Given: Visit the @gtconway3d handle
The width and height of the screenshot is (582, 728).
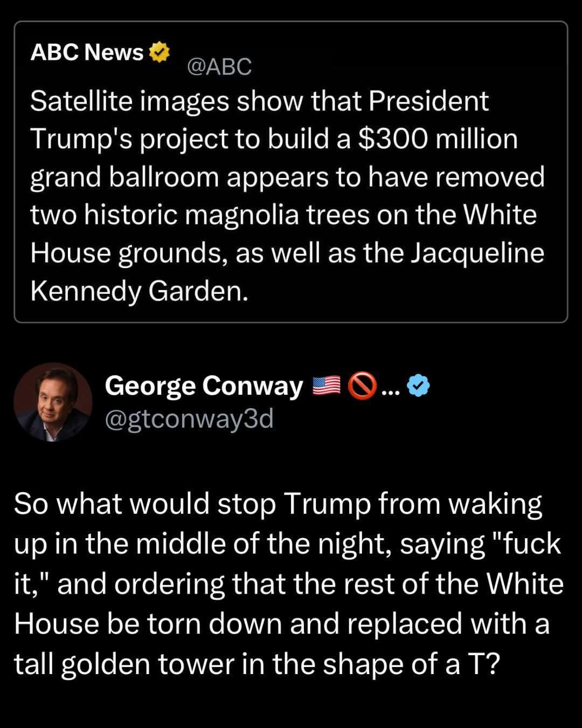Looking at the screenshot, I should tap(189, 418).
